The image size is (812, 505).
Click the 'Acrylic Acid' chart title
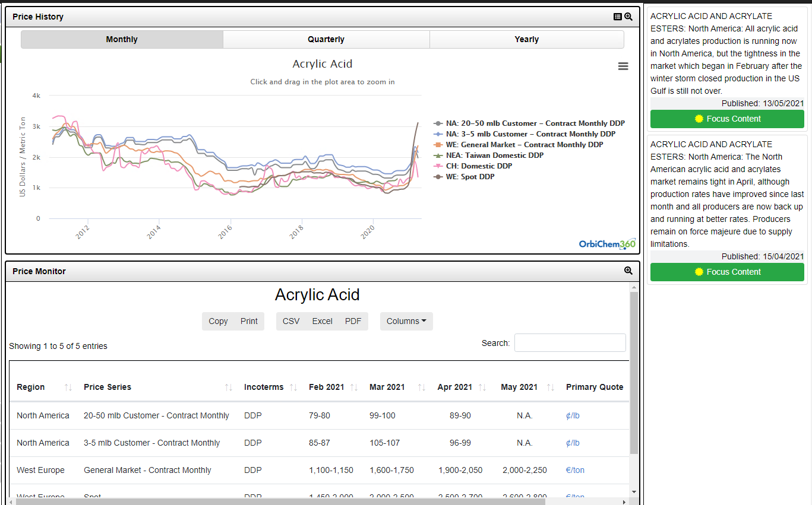[323, 64]
